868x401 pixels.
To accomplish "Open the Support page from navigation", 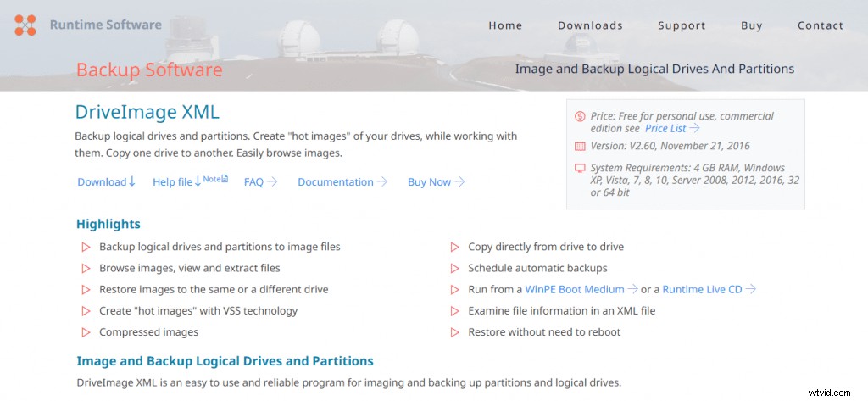I will point(682,25).
